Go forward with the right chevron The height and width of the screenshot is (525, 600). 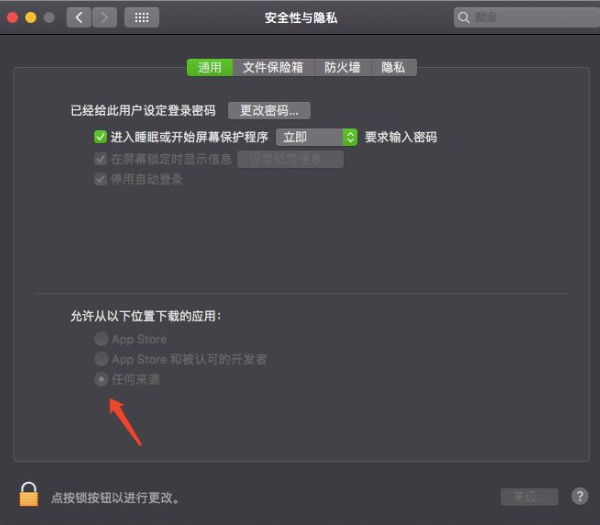(x=104, y=17)
